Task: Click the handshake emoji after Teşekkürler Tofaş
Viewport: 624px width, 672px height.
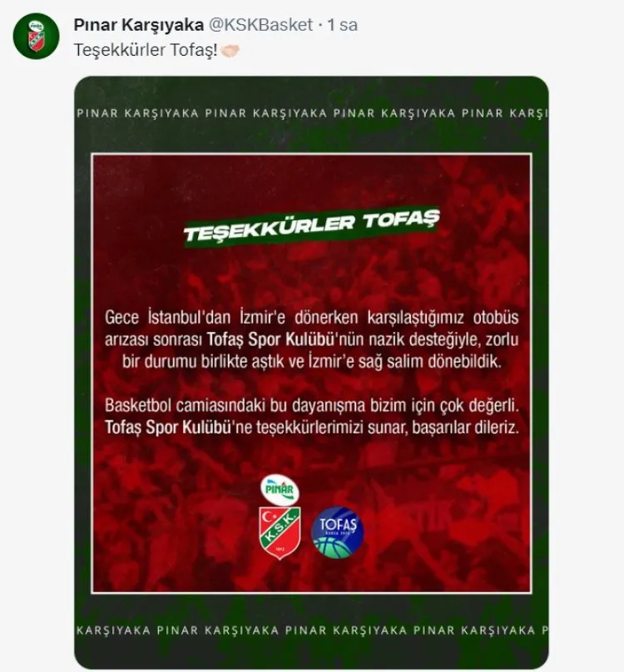Action: pyautogui.click(x=230, y=51)
